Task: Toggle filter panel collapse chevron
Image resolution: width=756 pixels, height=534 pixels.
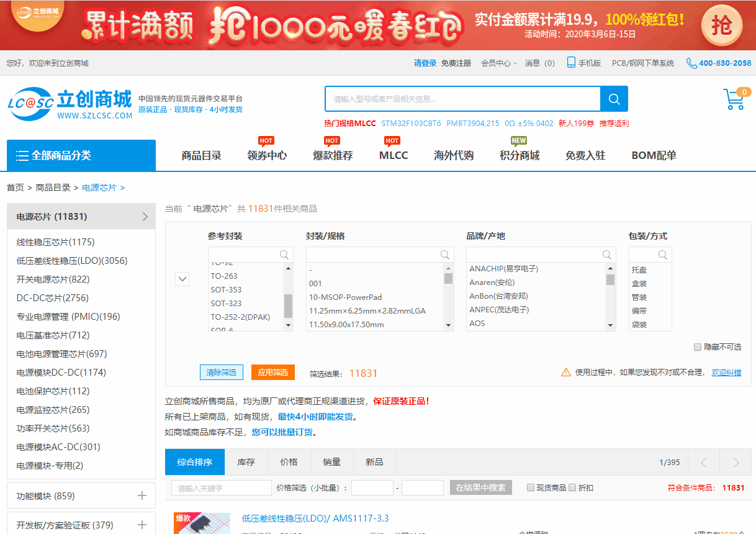Action: pos(182,279)
